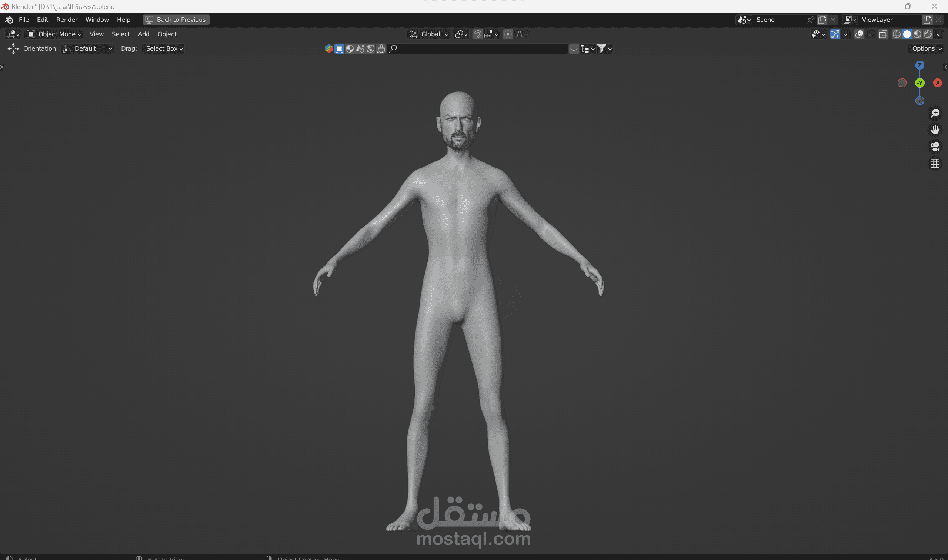This screenshot has width=948, height=560.
Task: Toggle the show gizmo button
Action: [x=835, y=34]
